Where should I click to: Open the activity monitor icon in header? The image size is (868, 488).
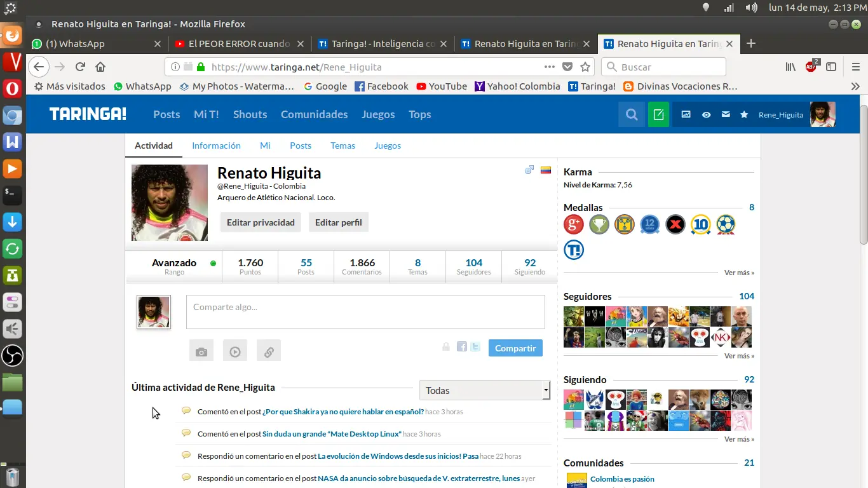[686, 114]
